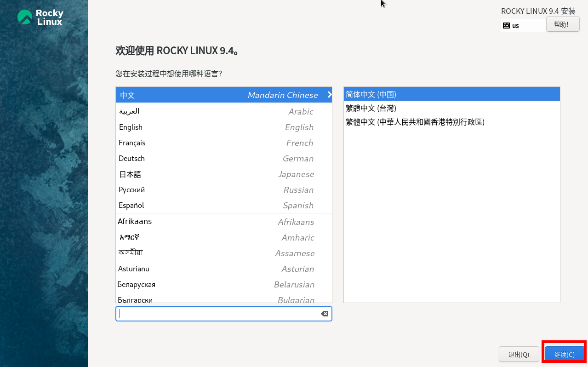Screen dimensions: 588x367
Task: Pick Asturianu Asturian language
Action: tap(224, 269)
